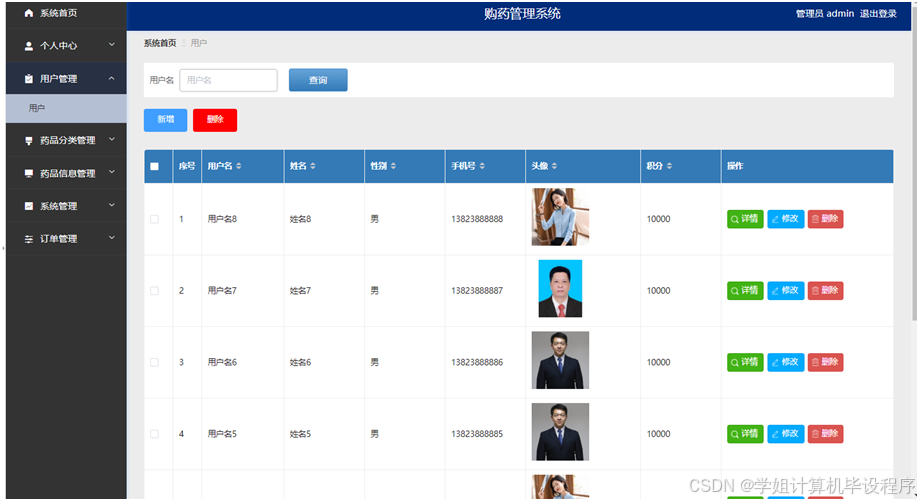
Task: Collapse 用户管理 menu chevron
Action: (x=111, y=78)
